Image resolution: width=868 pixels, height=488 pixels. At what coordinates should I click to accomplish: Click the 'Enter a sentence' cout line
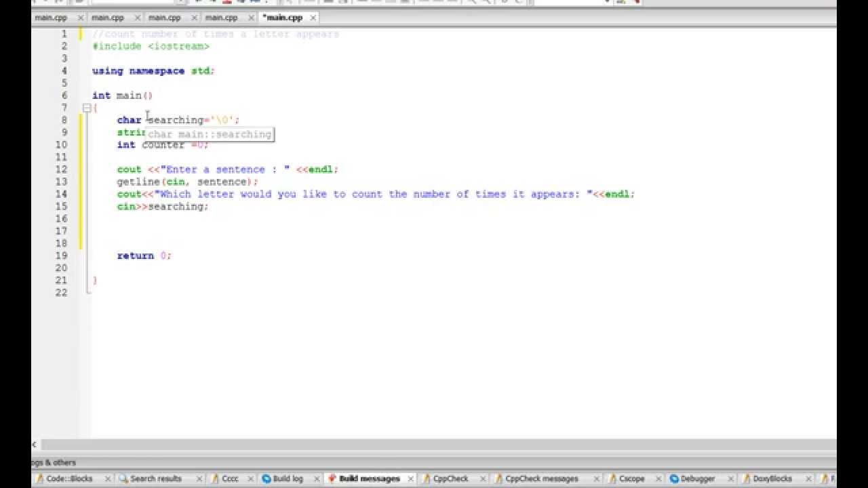[227, 169]
